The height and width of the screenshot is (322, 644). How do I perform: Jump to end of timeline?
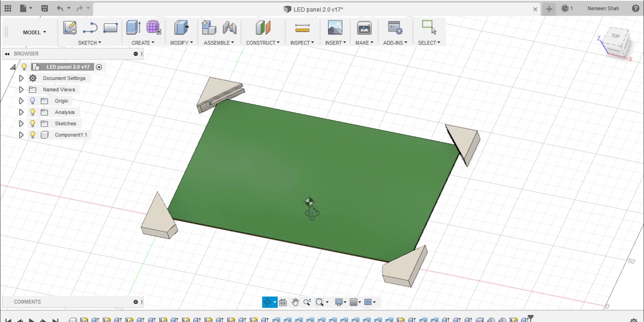pos(55,320)
